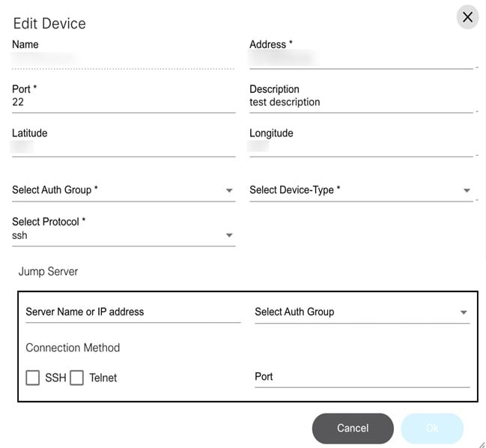Screen dimensions: 486x448
Task: Click the Select Protocol arrow icon
Action: point(229,236)
